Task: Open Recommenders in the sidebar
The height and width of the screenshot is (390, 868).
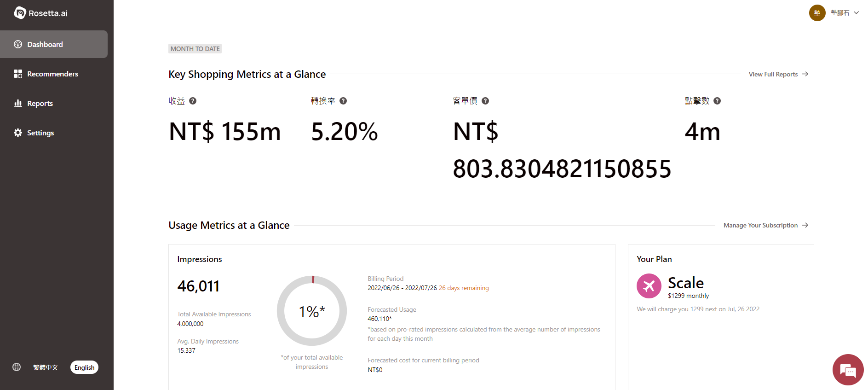Action: pyautogui.click(x=52, y=74)
